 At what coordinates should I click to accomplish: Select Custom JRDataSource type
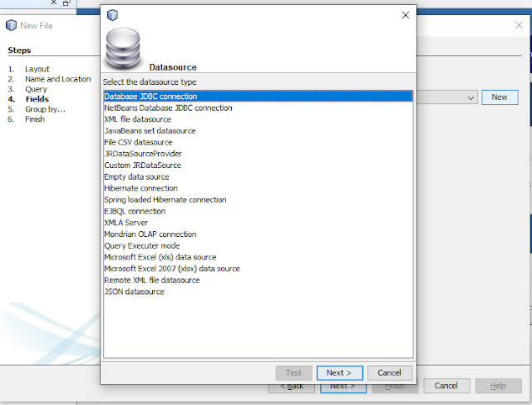259,165
